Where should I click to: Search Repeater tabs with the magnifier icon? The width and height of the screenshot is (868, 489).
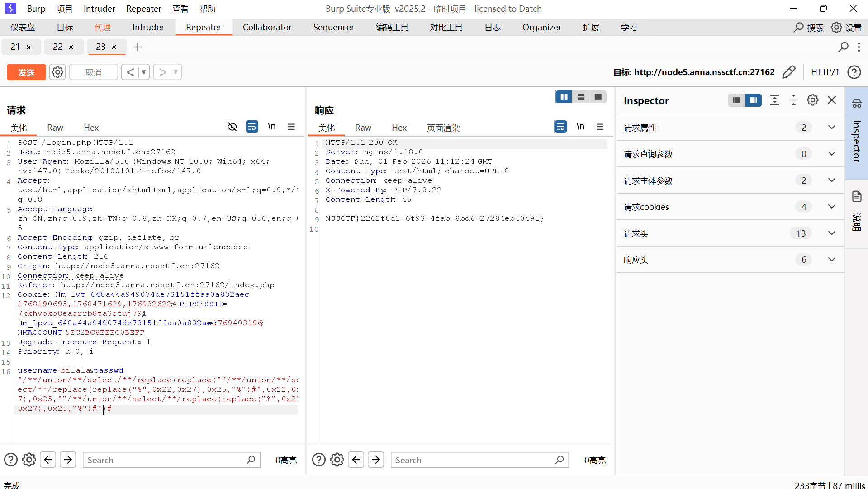click(x=843, y=47)
